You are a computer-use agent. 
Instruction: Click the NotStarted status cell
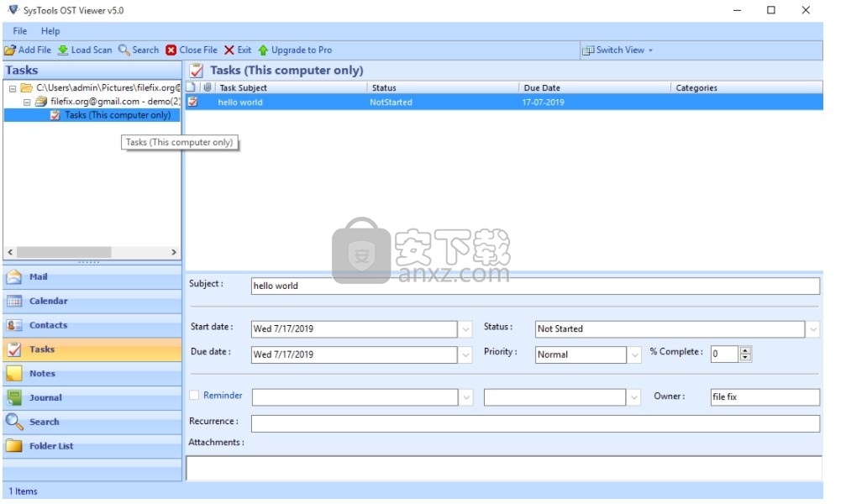click(x=391, y=102)
